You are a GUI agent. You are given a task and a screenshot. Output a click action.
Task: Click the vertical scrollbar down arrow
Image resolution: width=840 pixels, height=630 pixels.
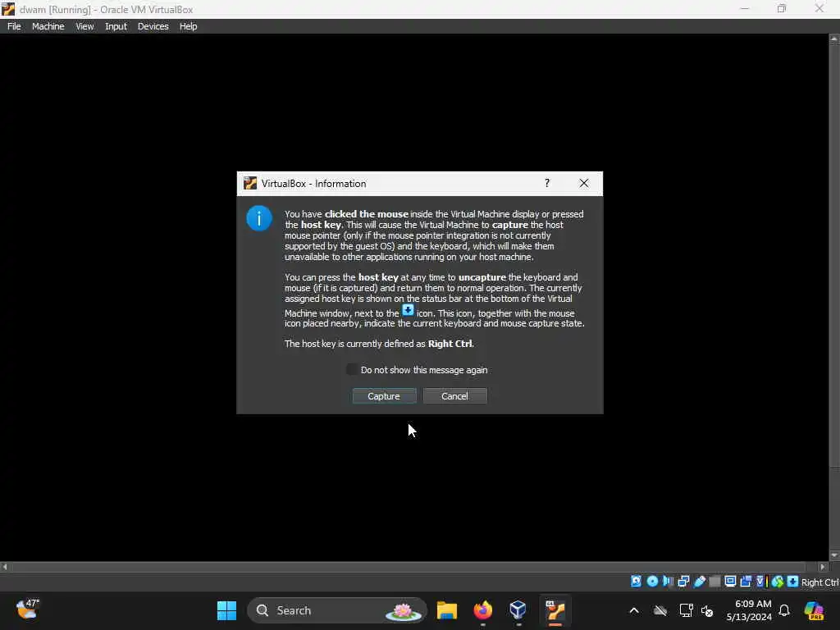(x=834, y=555)
